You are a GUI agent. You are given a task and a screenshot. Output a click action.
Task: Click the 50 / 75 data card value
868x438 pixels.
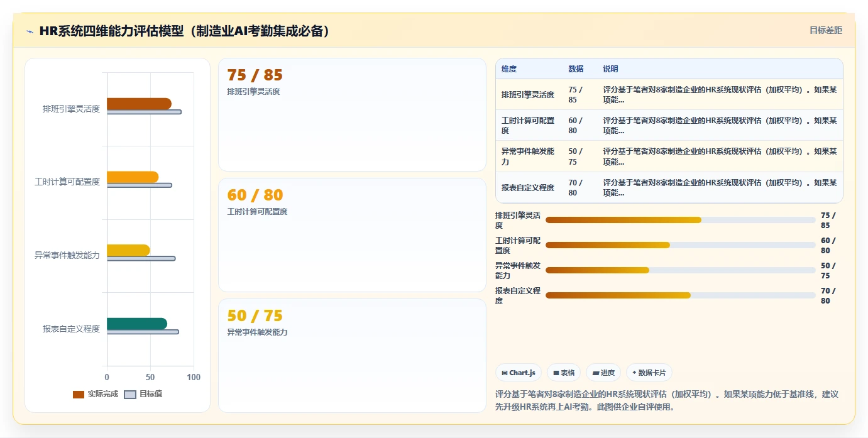(255, 315)
